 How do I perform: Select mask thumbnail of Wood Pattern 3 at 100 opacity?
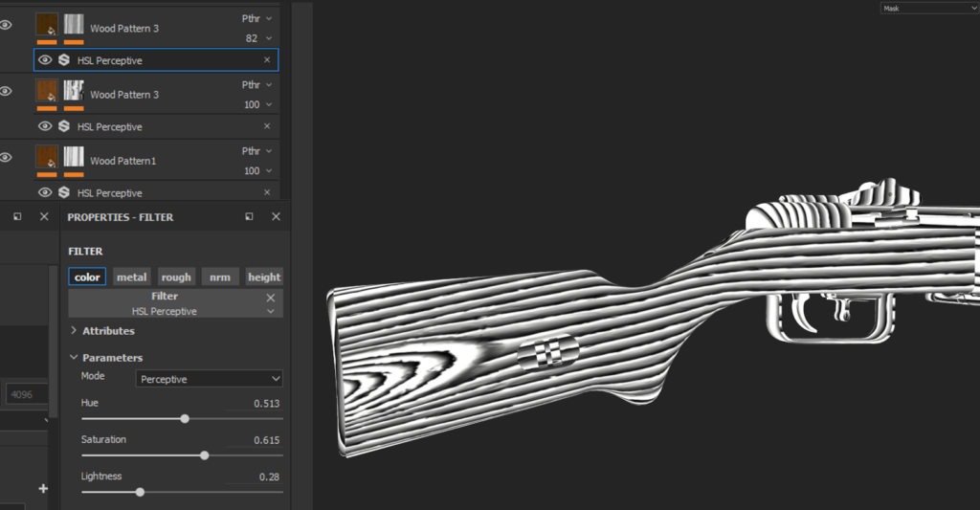click(x=74, y=91)
